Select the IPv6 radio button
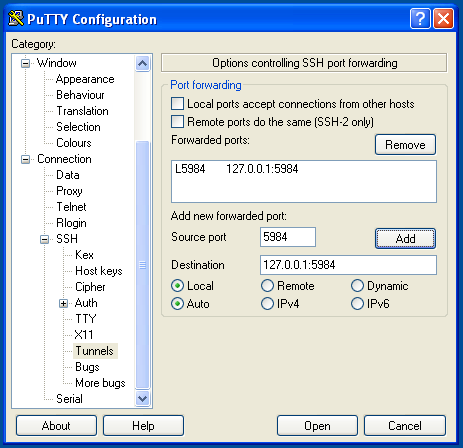Viewport: 463px width, 448px height. [x=357, y=304]
